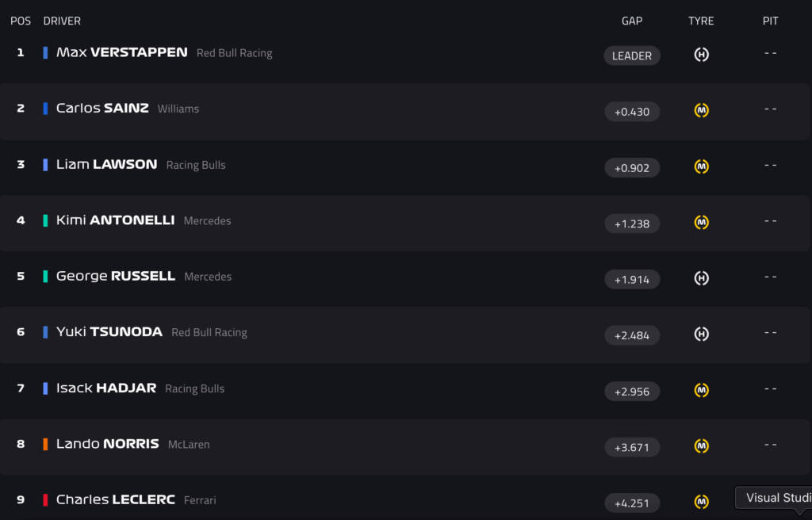Click Leclerc's +4.251 gap badge
The height and width of the screenshot is (520, 812).
point(632,503)
